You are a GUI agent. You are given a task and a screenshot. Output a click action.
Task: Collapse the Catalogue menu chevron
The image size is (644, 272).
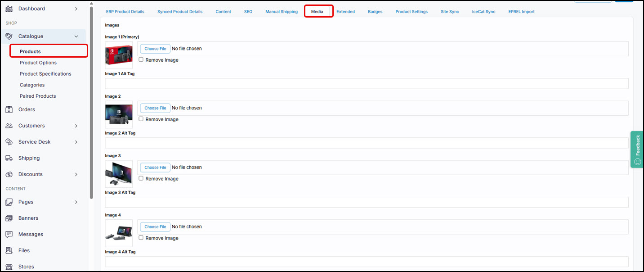point(76,36)
